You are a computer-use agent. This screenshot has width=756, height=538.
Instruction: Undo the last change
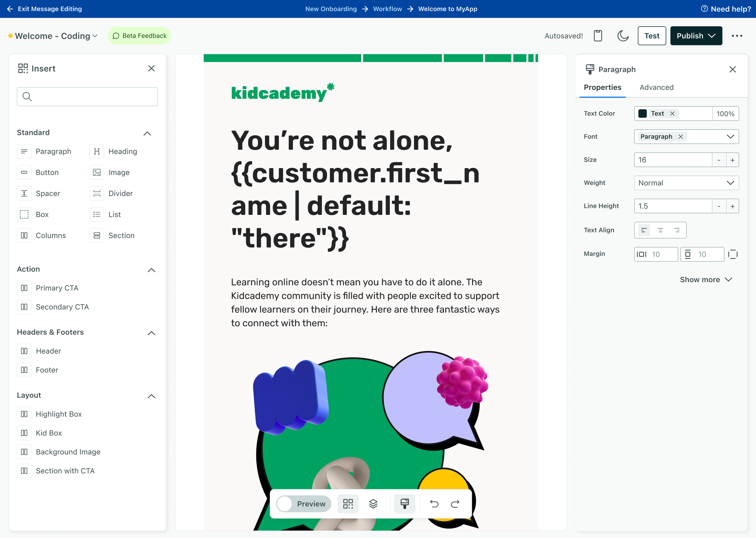click(x=434, y=504)
